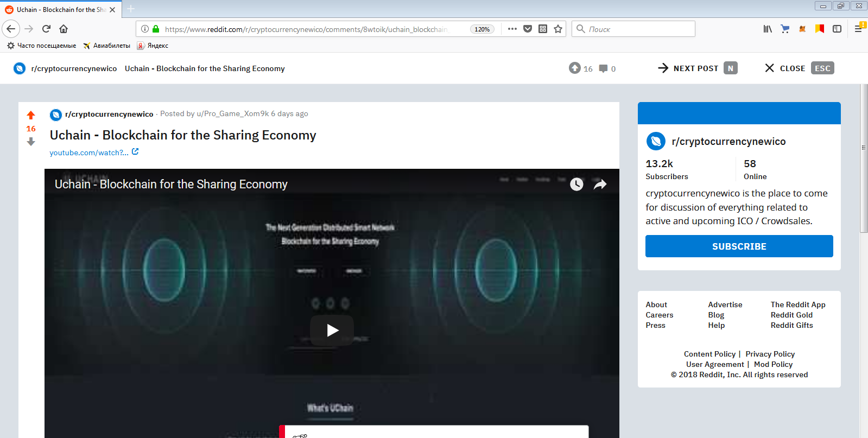Open the About footer link
868x438 pixels.
click(656, 304)
